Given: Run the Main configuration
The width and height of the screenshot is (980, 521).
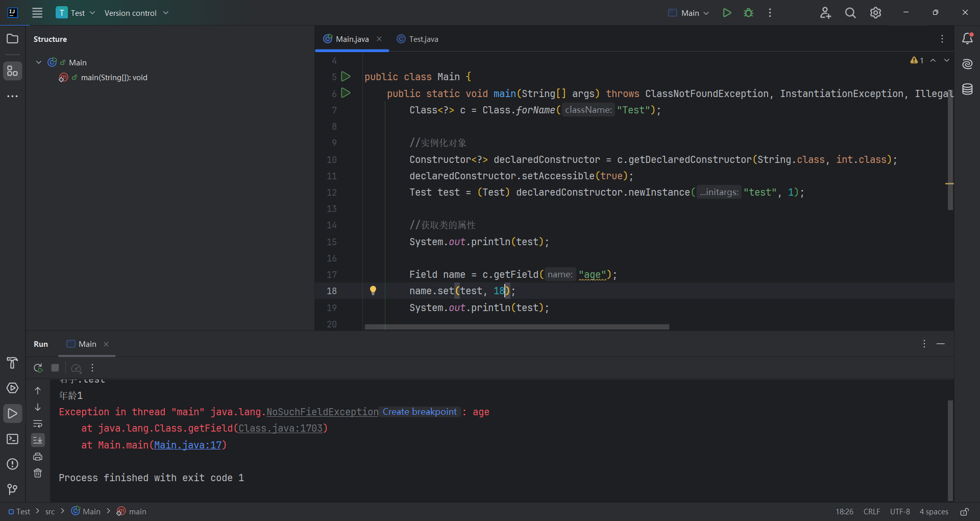Looking at the screenshot, I should pyautogui.click(x=727, y=13).
